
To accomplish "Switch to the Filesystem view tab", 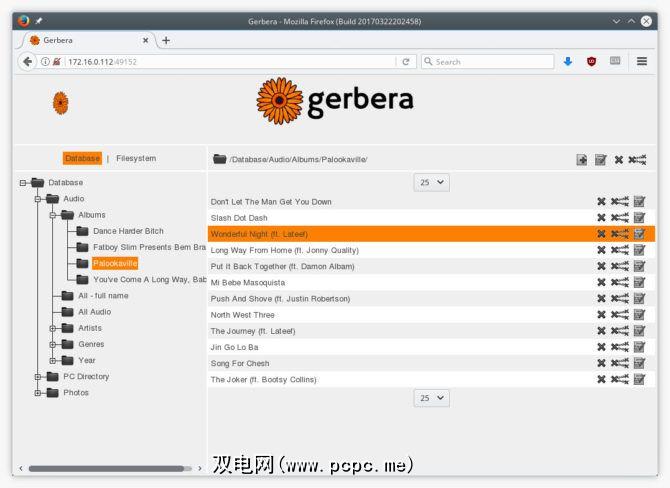I will click(x=136, y=159).
